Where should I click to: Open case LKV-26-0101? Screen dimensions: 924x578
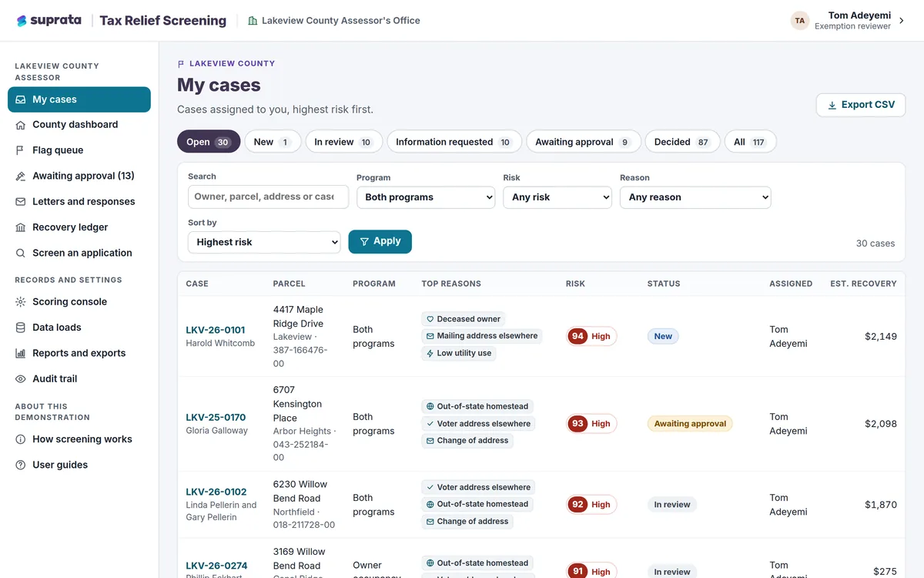tap(216, 330)
